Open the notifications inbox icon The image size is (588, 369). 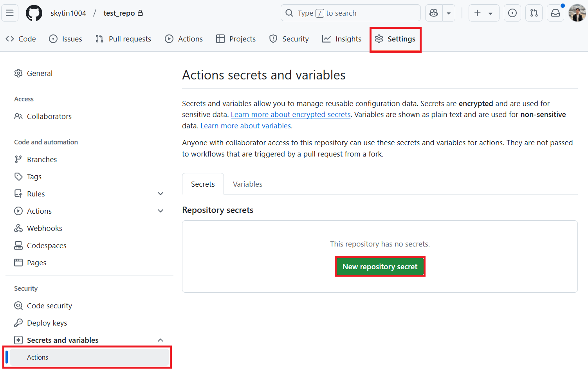pos(556,13)
